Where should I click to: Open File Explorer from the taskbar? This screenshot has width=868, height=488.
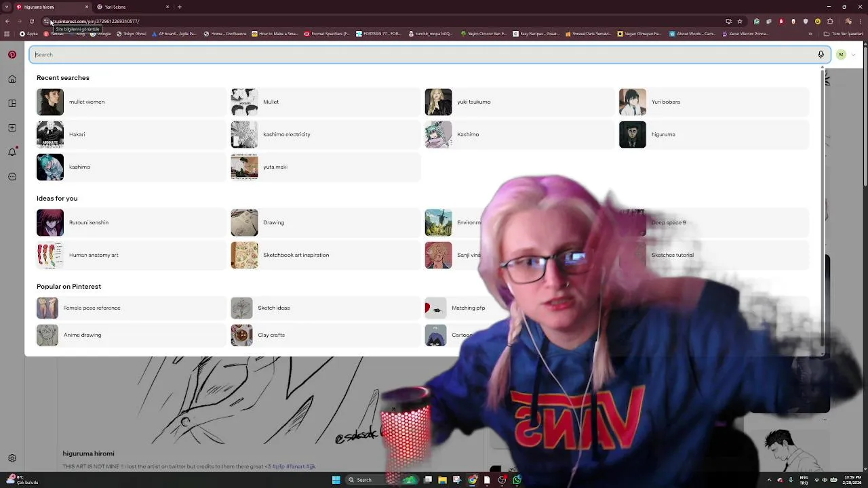point(442,480)
